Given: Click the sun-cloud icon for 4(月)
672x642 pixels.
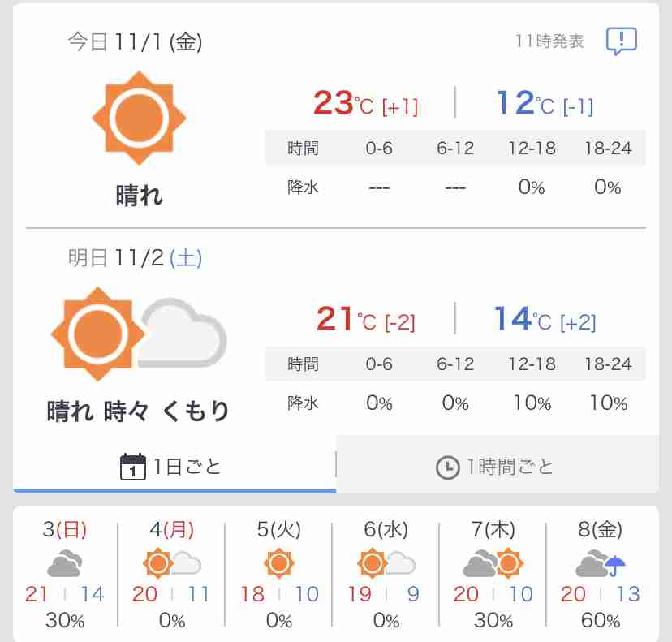Looking at the screenshot, I should [171, 562].
